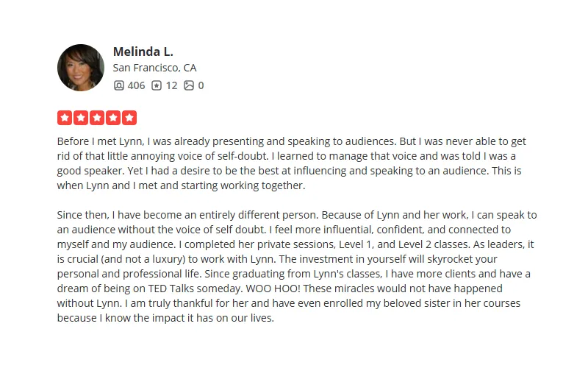Click the review count 12
Screen dimensions: 588x368
pos(171,85)
